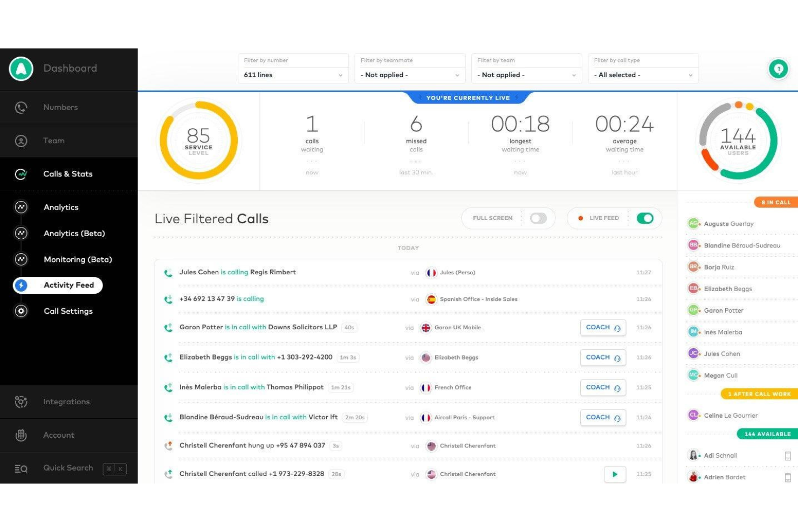
Task: Click the Aircall logo at top left
Action: [20, 68]
